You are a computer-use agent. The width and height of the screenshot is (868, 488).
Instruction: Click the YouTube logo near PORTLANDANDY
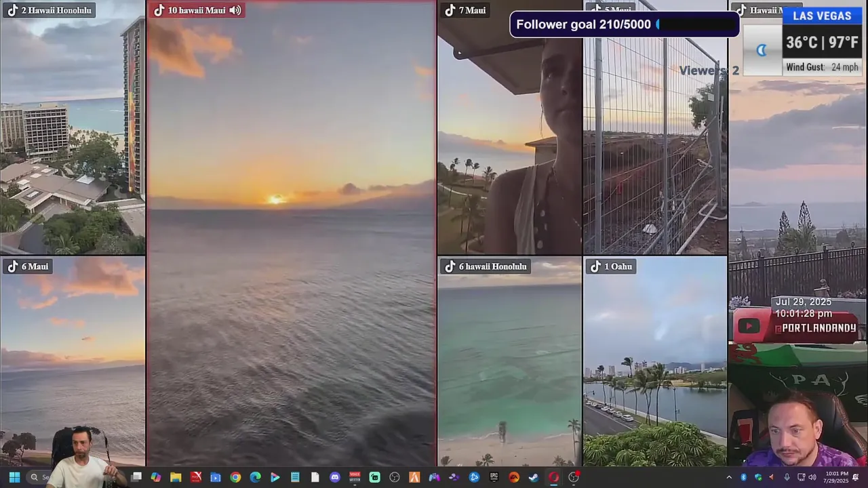pos(749,326)
